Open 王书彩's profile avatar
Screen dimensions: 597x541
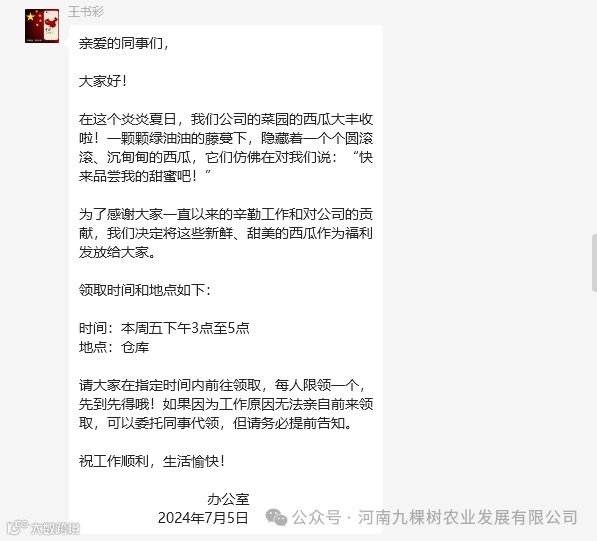(42, 26)
